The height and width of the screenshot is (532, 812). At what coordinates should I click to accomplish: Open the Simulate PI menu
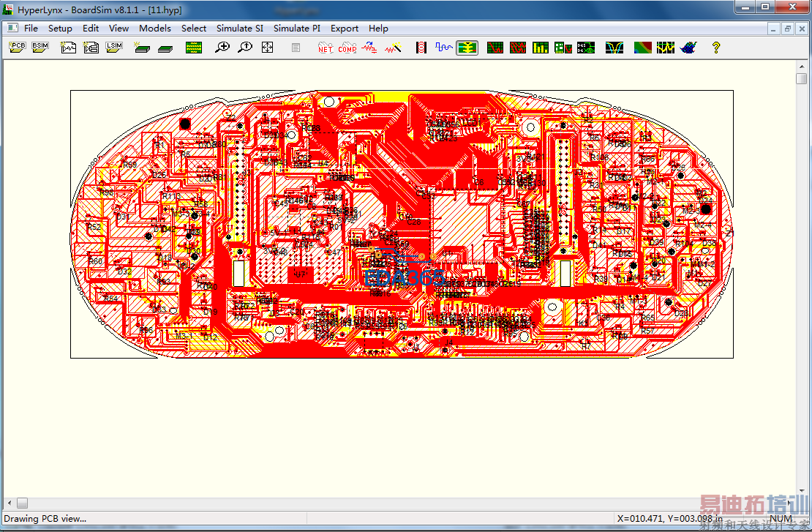[296, 29]
